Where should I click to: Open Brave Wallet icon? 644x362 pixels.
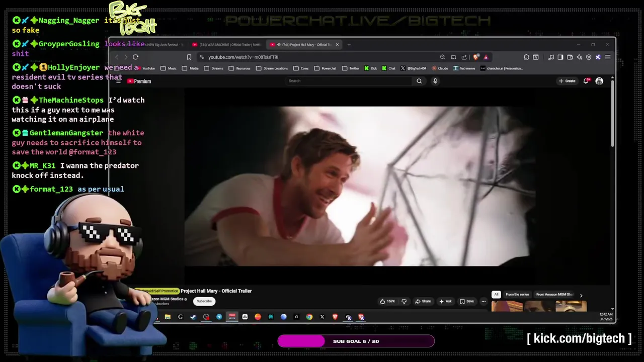click(570, 57)
